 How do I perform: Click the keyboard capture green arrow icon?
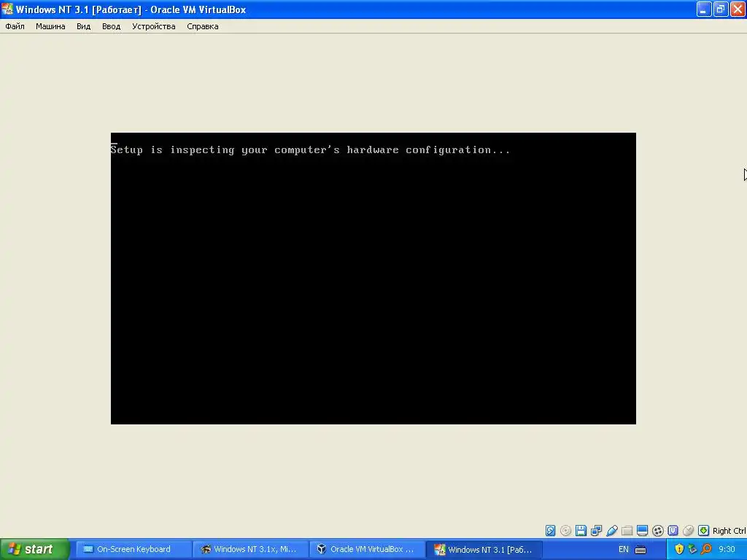click(x=703, y=531)
